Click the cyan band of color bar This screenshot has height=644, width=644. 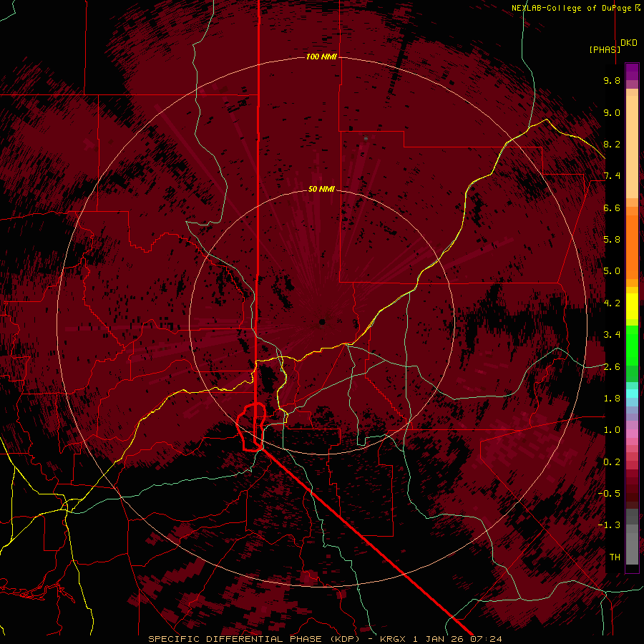[632, 394]
